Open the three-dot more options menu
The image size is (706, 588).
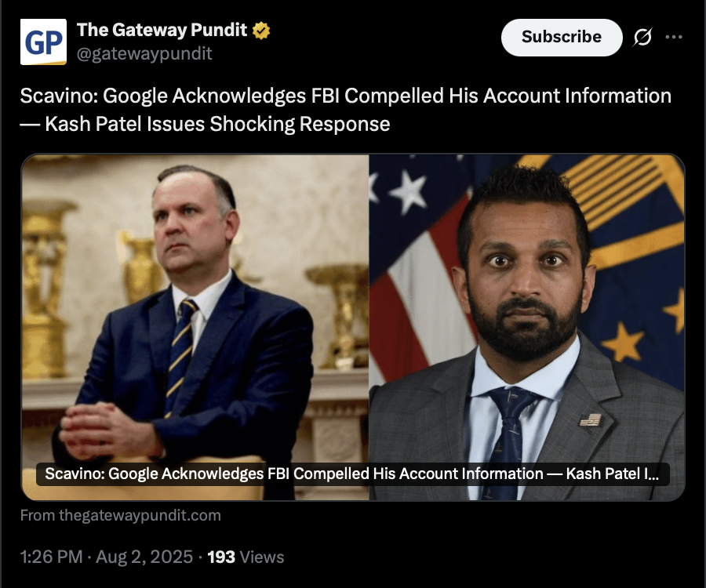674,37
